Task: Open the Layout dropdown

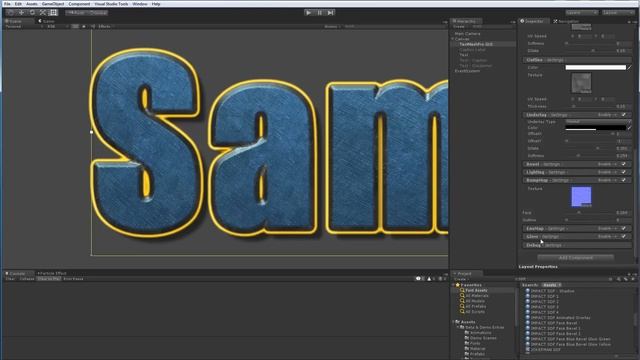Action: (618, 13)
